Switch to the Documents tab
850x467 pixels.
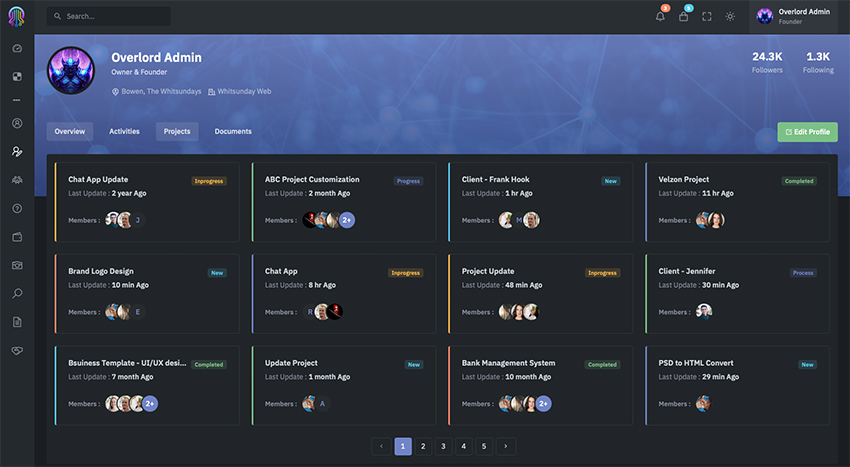point(233,131)
